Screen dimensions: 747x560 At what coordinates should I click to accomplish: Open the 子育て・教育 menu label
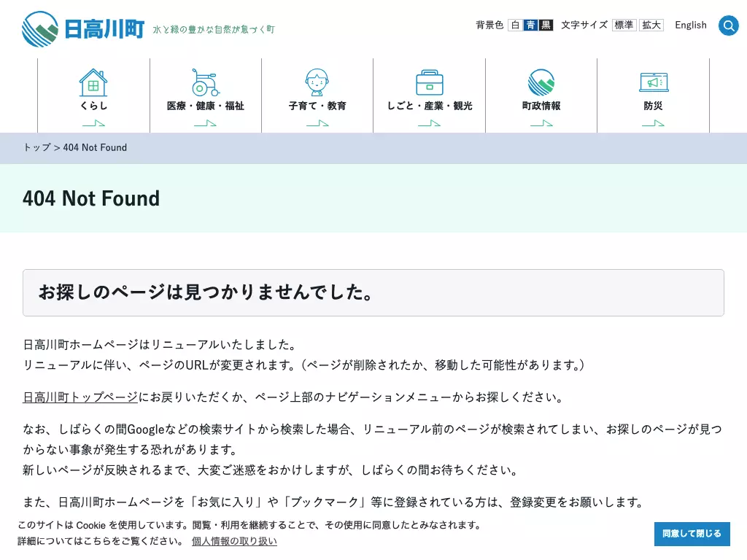317,106
